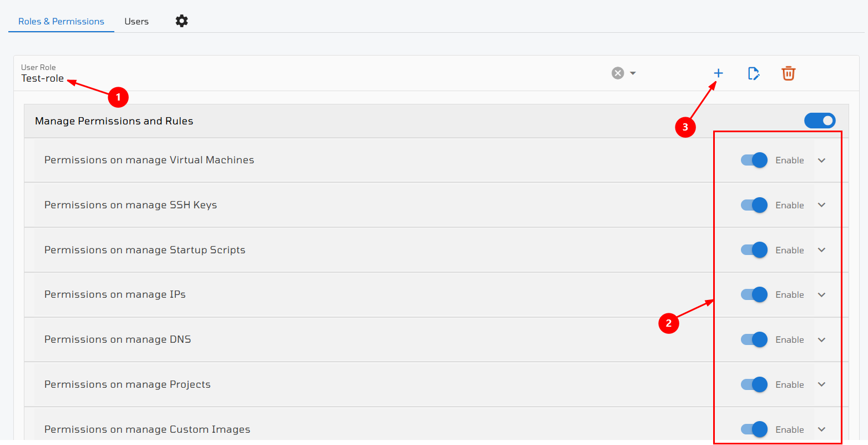The width and height of the screenshot is (868, 445).
Task: Expand Custom Images permissions chevron
Action: pos(822,429)
